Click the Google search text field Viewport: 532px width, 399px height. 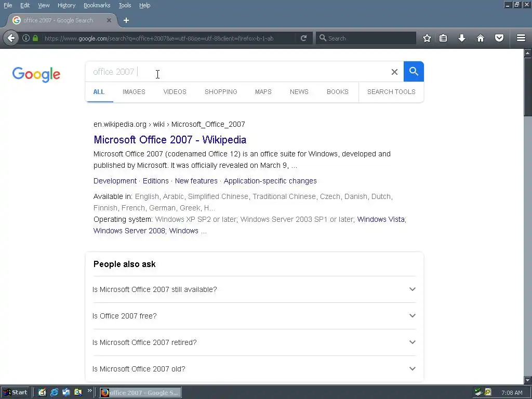point(237,72)
